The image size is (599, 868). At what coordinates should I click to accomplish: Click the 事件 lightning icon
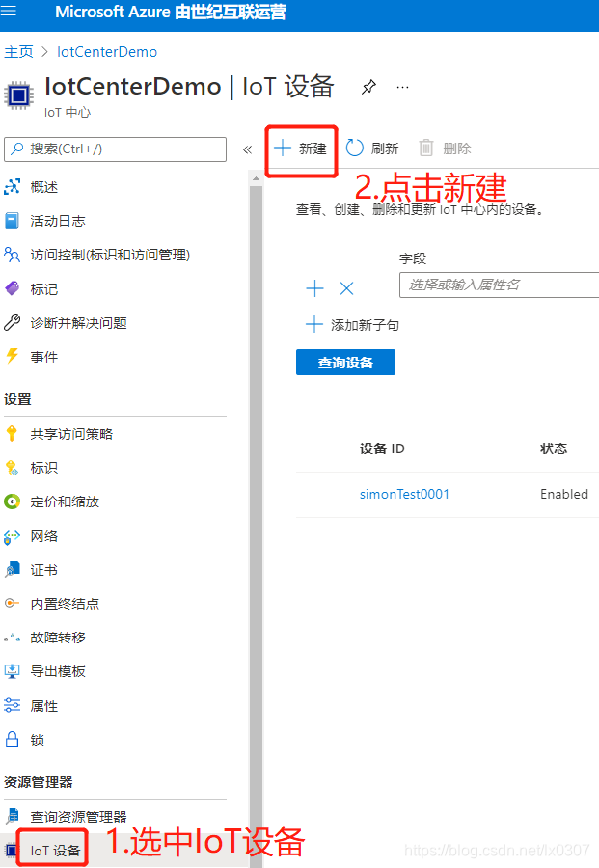(12, 356)
